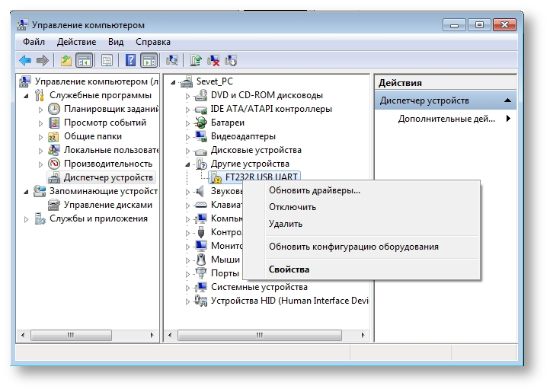Expand IDE ATA/ATAPI контроллеры category
Screen dimensions: 550x392
click(x=187, y=110)
